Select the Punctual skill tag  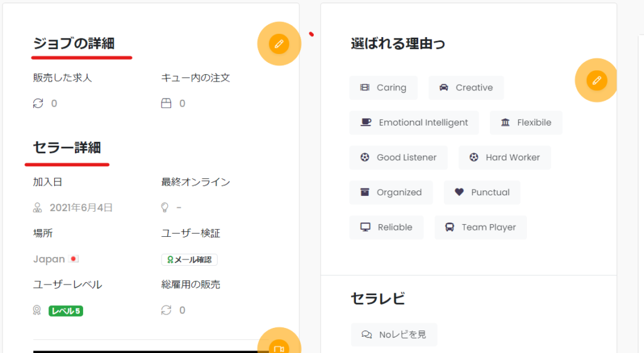(x=482, y=192)
